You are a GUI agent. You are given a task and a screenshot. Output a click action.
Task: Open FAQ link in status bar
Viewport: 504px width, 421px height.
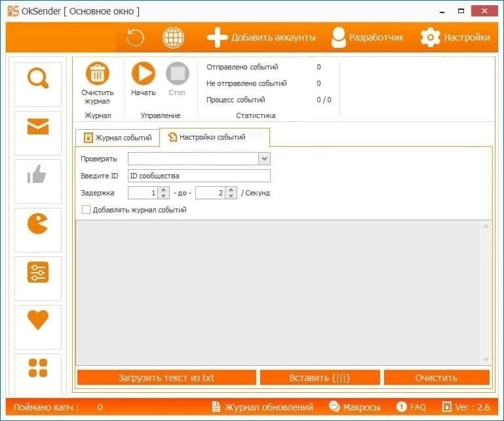click(x=411, y=407)
